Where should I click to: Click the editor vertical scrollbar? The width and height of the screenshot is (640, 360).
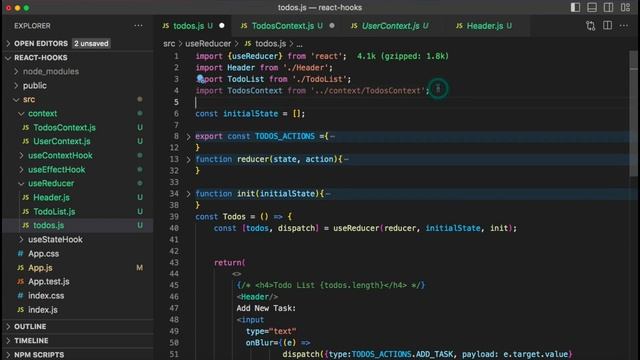633,114
